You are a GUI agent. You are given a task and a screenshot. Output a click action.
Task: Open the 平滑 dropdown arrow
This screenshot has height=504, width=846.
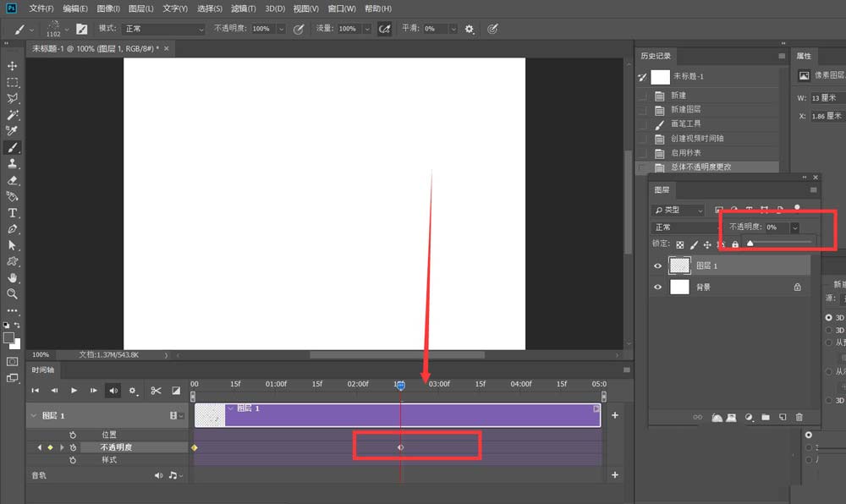point(453,29)
